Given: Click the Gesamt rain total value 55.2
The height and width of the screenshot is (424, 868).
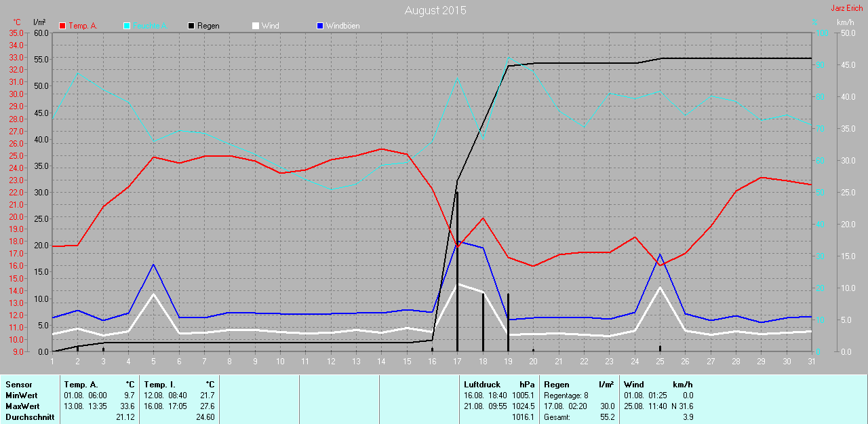Looking at the screenshot, I should (x=607, y=417).
